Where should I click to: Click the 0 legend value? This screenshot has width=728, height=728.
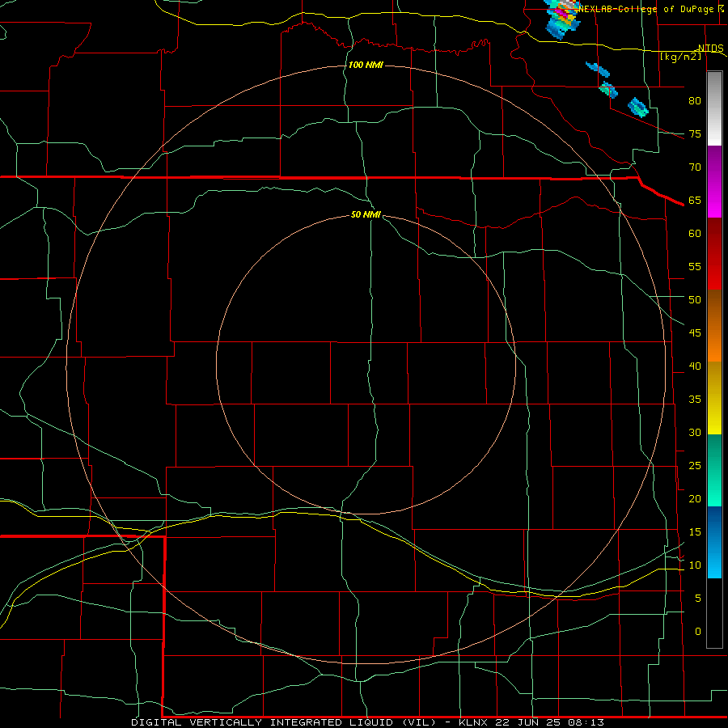698,632
